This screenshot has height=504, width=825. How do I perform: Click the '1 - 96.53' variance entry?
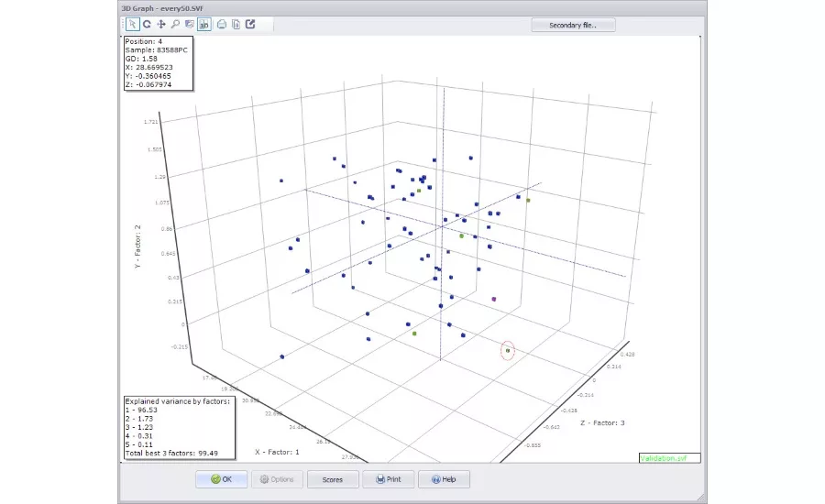(x=141, y=410)
